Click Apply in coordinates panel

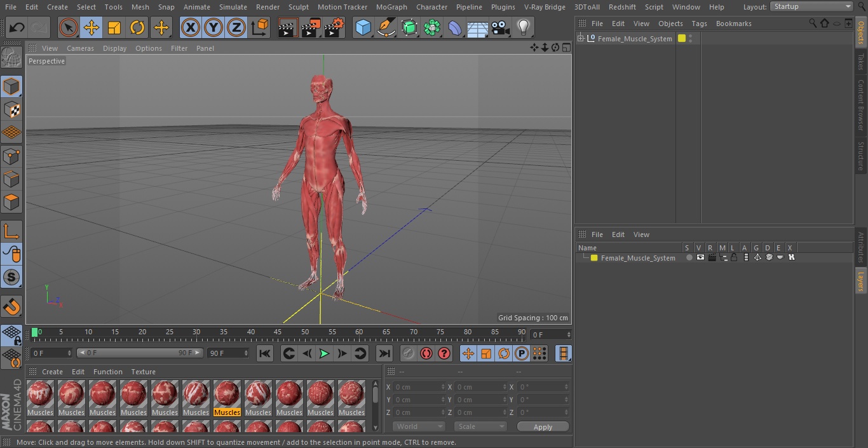543,426
